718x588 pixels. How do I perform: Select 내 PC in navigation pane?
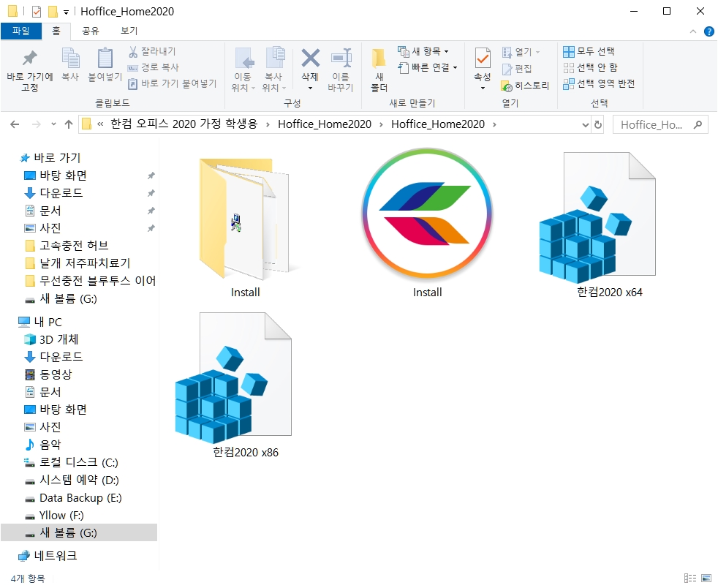pyautogui.click(x=48, y=322)
